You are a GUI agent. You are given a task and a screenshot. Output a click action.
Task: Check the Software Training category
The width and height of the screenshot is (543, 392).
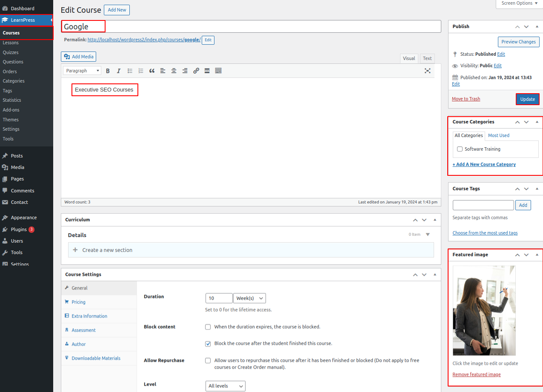tap(460, 149)
